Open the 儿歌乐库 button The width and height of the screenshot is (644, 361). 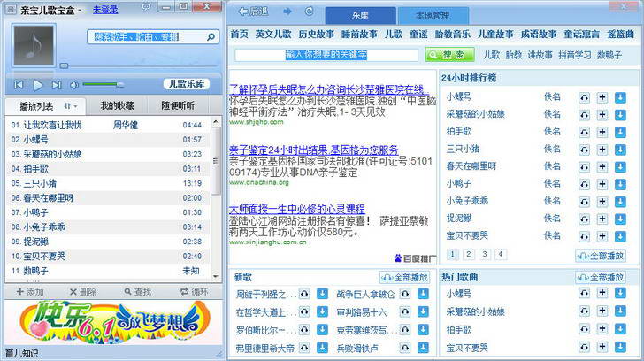[187, 84]
